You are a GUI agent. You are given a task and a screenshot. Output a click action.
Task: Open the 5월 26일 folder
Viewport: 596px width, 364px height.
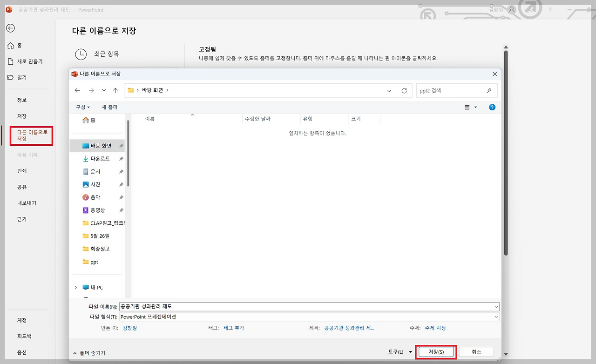coord(97,236)
